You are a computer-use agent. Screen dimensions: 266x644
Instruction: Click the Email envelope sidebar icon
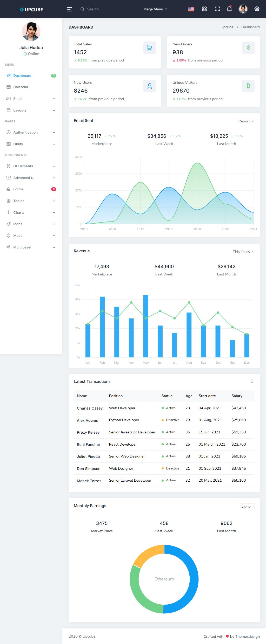(9, 99)
